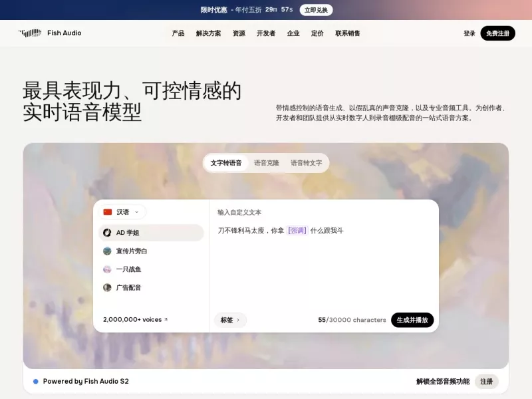The image size is (532, 399).
Task: Switch to the 语音转文字 tab
Action: [306, 163]
